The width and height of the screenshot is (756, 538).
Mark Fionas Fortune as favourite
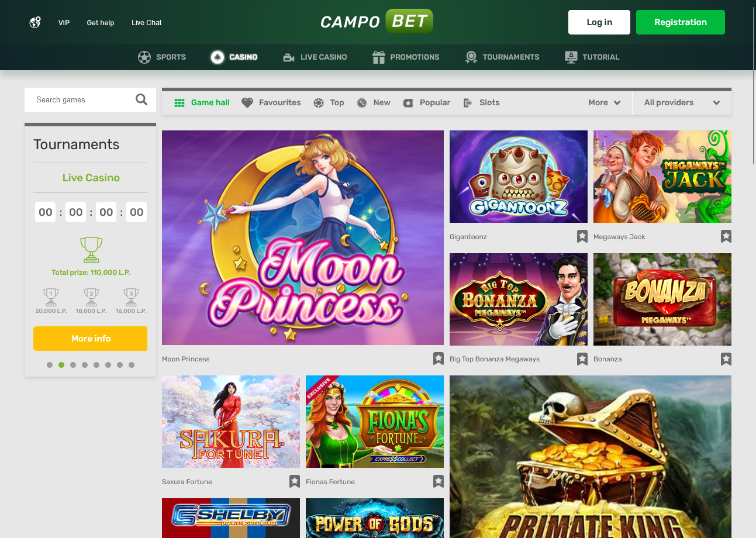point(439,481)
